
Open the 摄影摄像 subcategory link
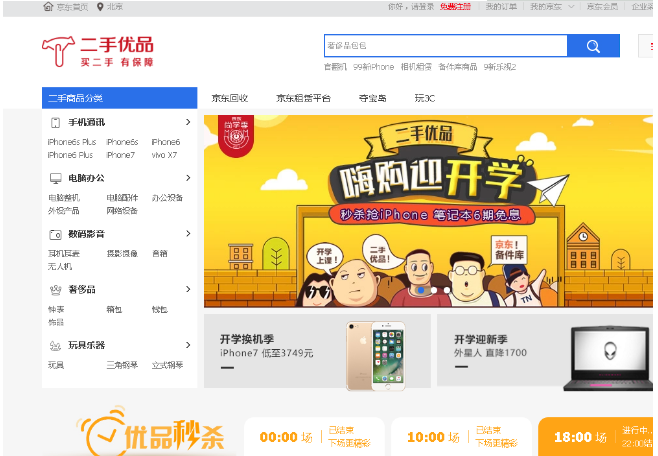click(122, 254)
